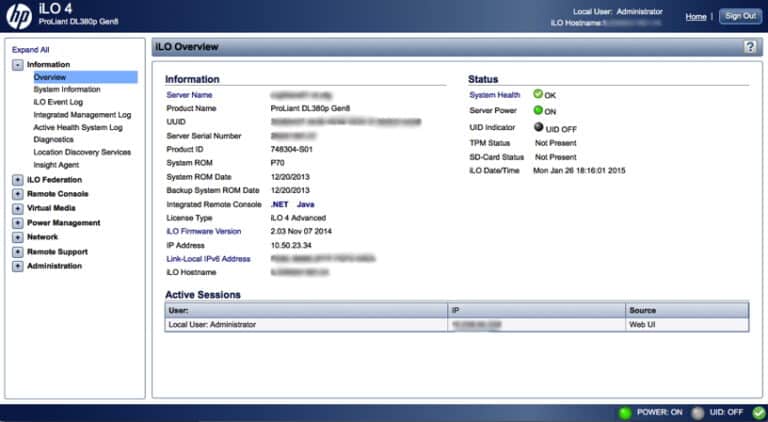Click Remote Support label

(57, 252)
